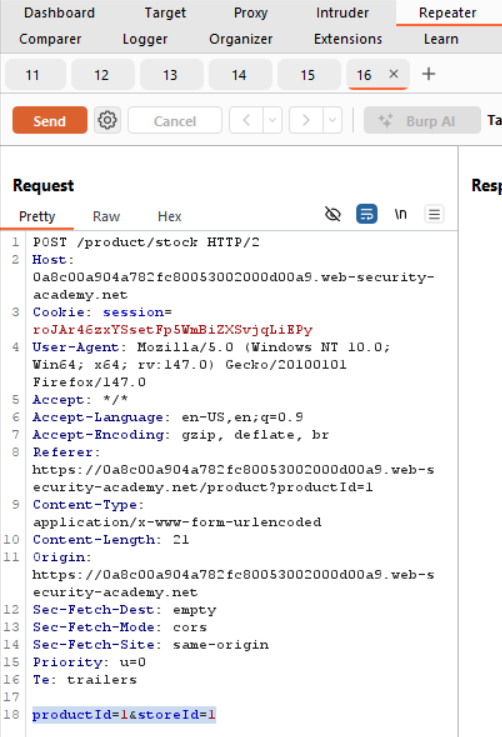Expand forward history dropdown arrow
Viewport: 502px width, 737px height.
tap(332, 120)
